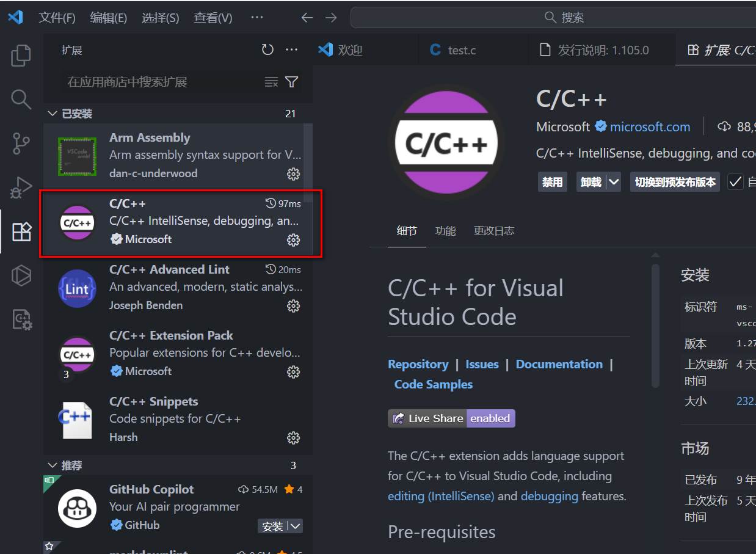This screenshot has width=756, height=554.
Task: Click the Microsoft publisher name in header
Action: click(x=563, y=127)
